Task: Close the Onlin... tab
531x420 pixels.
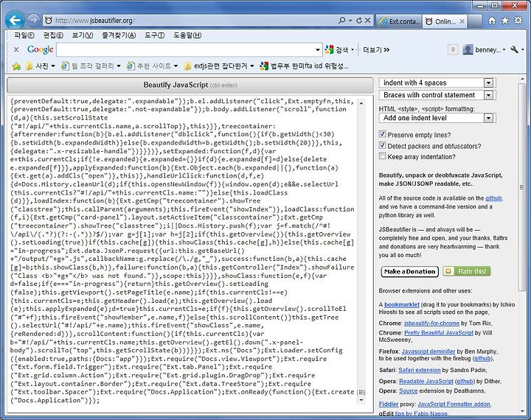Action: click(462, 21)
